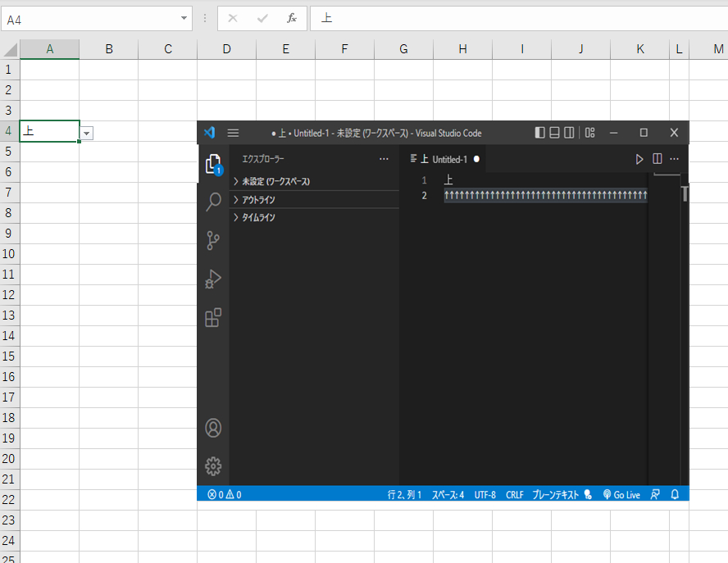The image size is (728, 563).
Task: Click the UTF-8 encoding indicator
Action: point(485,494)
